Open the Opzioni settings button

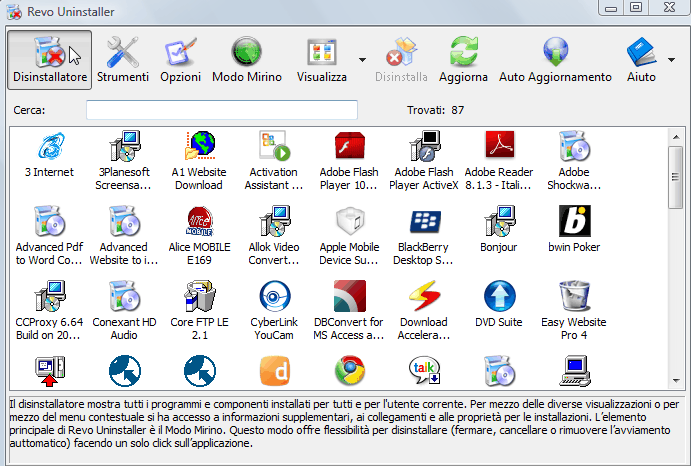pyautogui.click(x=181, y=60)
